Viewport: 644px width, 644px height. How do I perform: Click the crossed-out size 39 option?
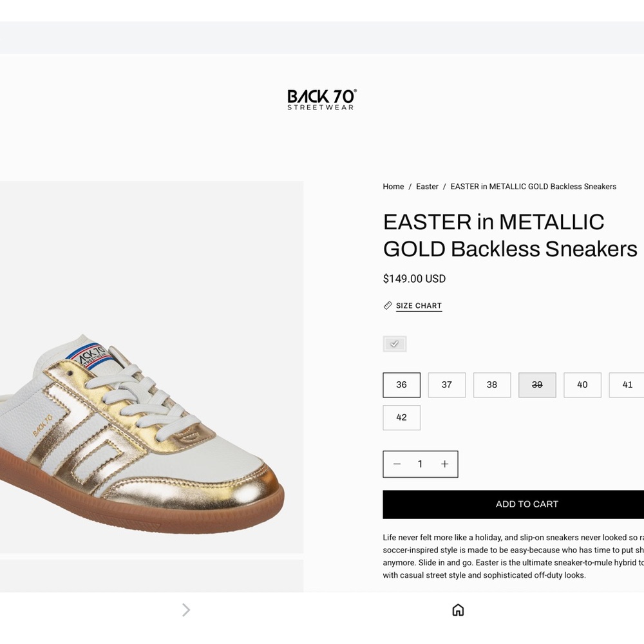(537, 384)
